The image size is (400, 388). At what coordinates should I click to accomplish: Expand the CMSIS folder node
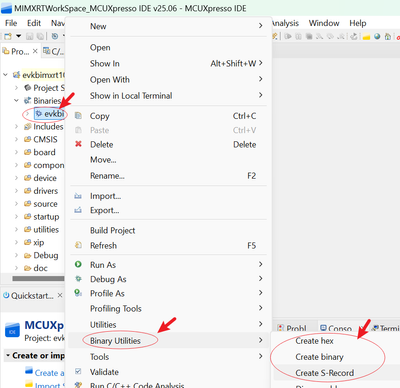click(x=16, y=139)
